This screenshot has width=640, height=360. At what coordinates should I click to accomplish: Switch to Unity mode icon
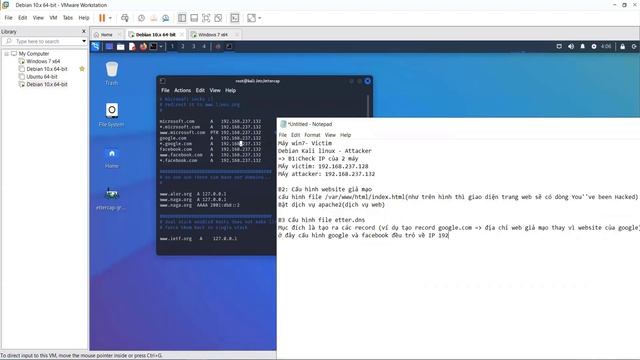tap(218, 18)
